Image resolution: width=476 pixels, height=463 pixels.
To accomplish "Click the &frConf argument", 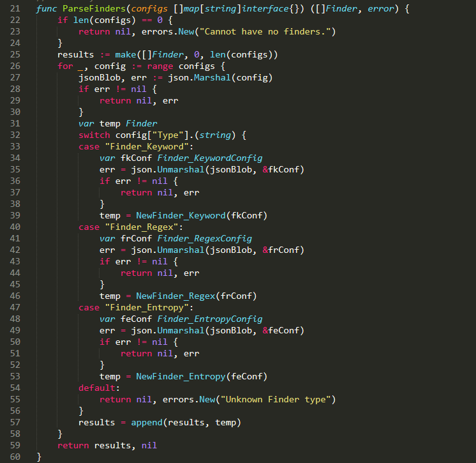I will (281, 250).
